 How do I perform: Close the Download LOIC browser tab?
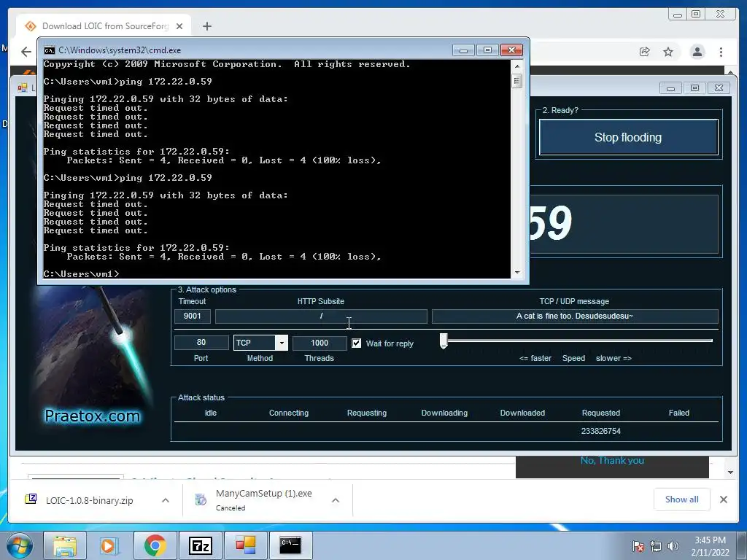179,26
